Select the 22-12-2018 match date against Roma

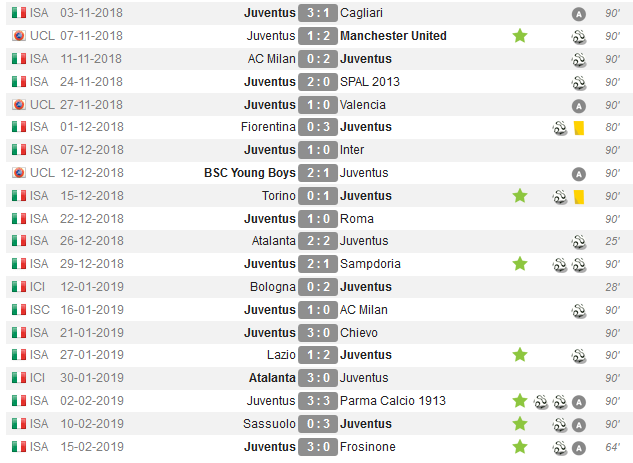click(x=91, y=219)
